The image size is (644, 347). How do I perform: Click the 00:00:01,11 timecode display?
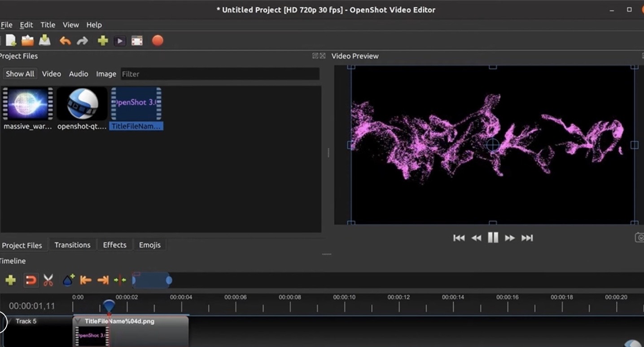[x=32, y=306]
